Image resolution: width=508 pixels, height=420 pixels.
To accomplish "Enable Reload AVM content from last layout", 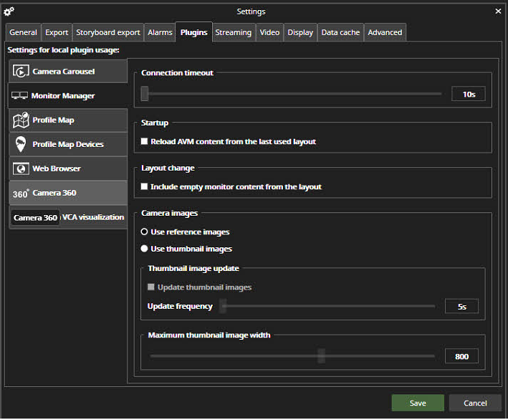I will click(144, 142).
